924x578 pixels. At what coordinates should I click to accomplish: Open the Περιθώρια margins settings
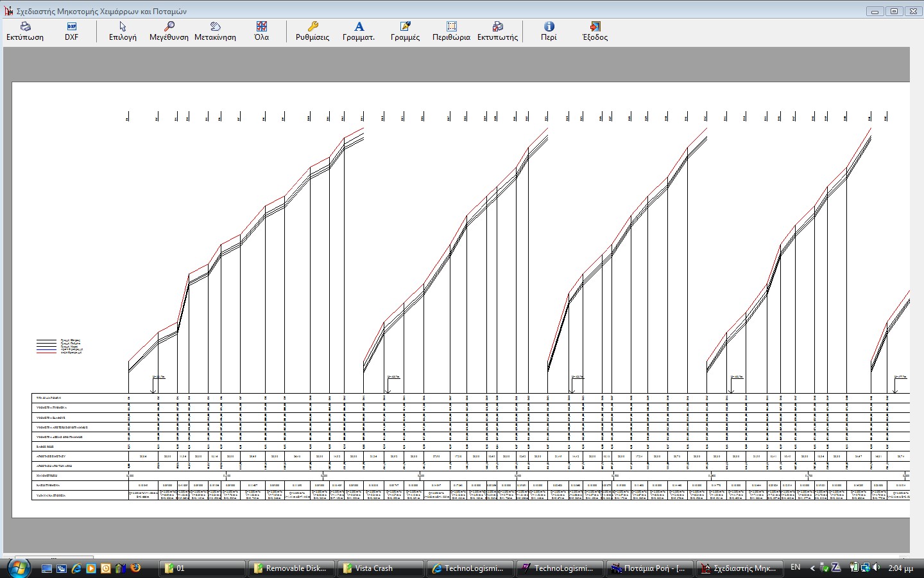pyautogui.click(x=451, y=31)
